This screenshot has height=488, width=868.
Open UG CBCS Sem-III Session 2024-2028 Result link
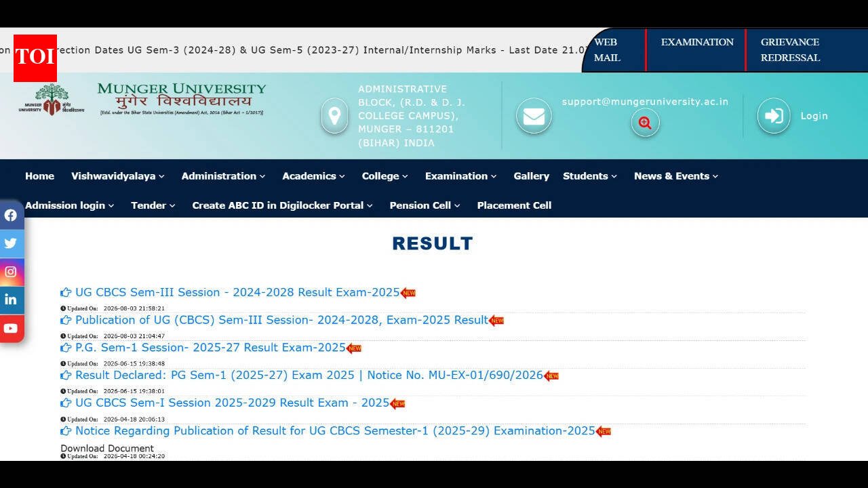[x=237, y=293]
